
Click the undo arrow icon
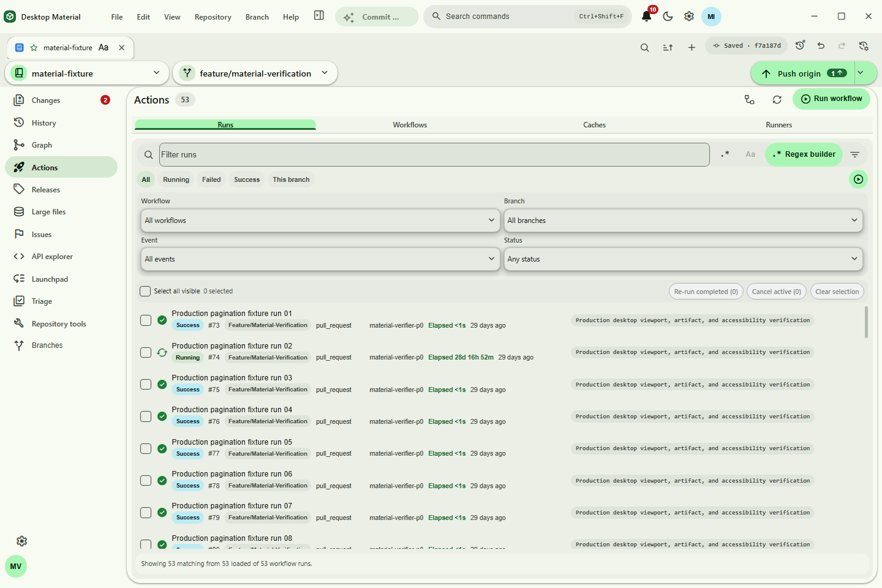tap(821, 45)
